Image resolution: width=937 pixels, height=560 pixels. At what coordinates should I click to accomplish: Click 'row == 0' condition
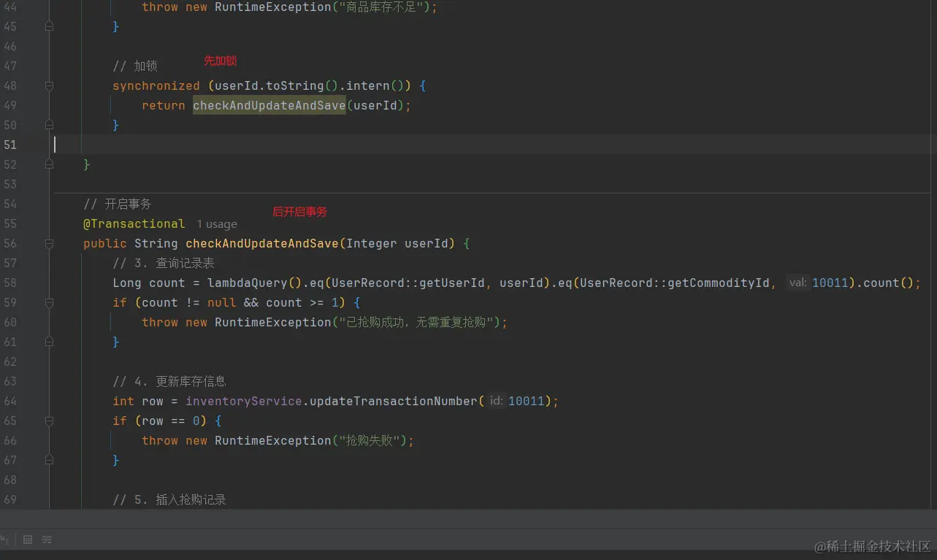(171, 421)
